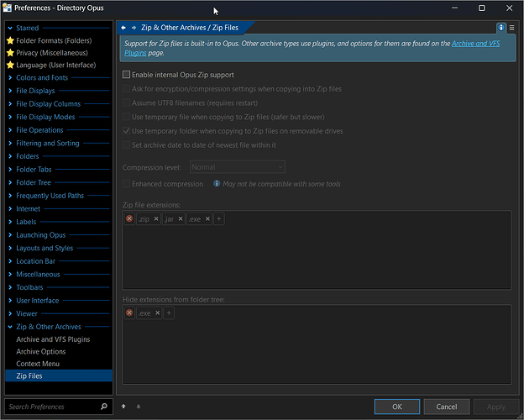Follow the Archive and VFS Plugins link
Image resolution: width=524 pixels, height=420 pixels.
coord(475,44)
